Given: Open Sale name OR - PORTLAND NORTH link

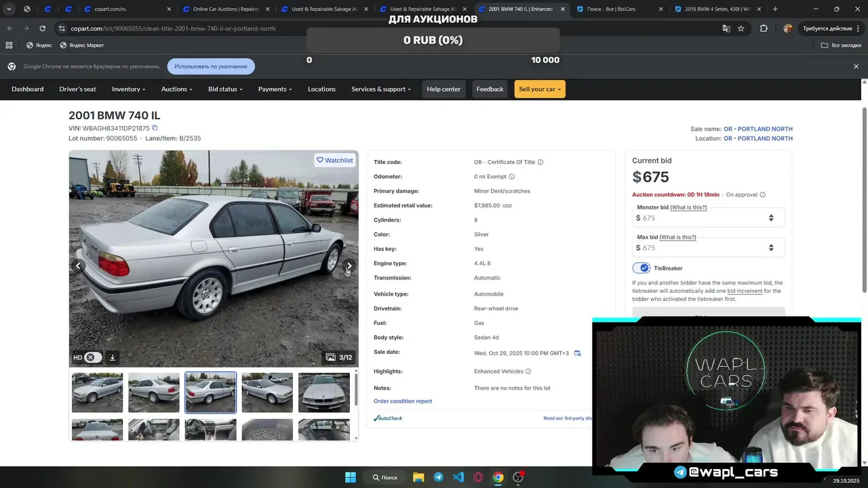Looking at the screenshot, I should (x=757, y=129).
